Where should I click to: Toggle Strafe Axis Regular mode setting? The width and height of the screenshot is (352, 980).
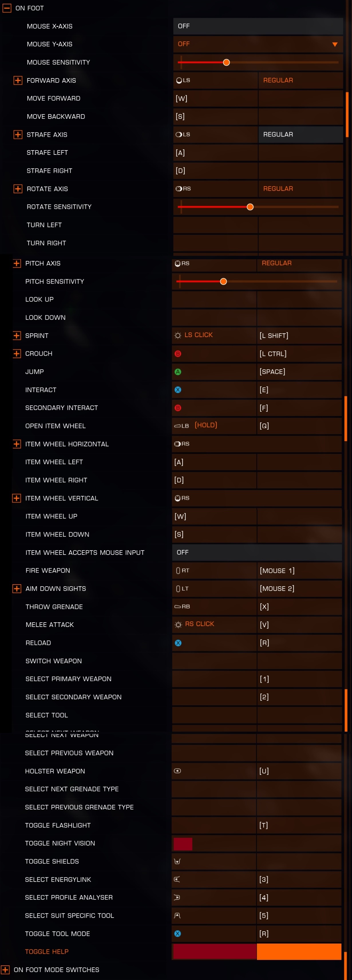click(x=300, y=135)
